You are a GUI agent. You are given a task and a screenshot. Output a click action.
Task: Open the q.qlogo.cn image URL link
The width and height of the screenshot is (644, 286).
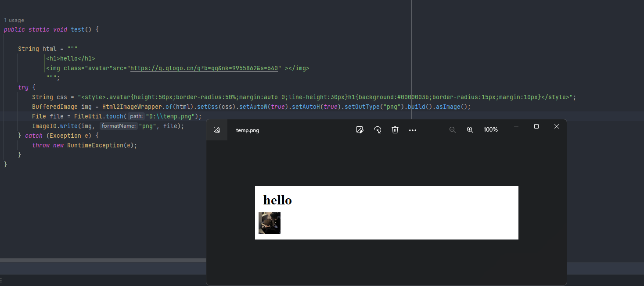205,68
